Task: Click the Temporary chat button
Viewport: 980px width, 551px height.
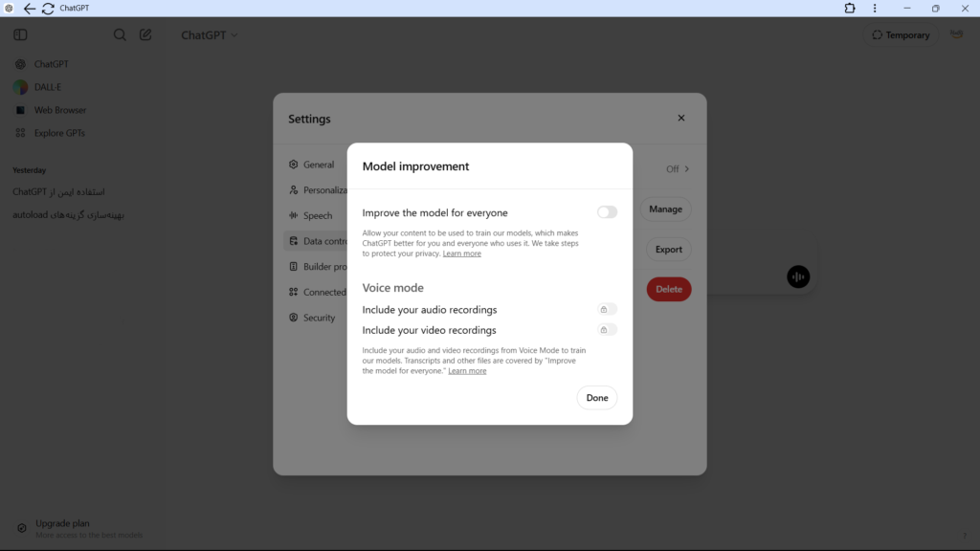Action: click(901, 35)
